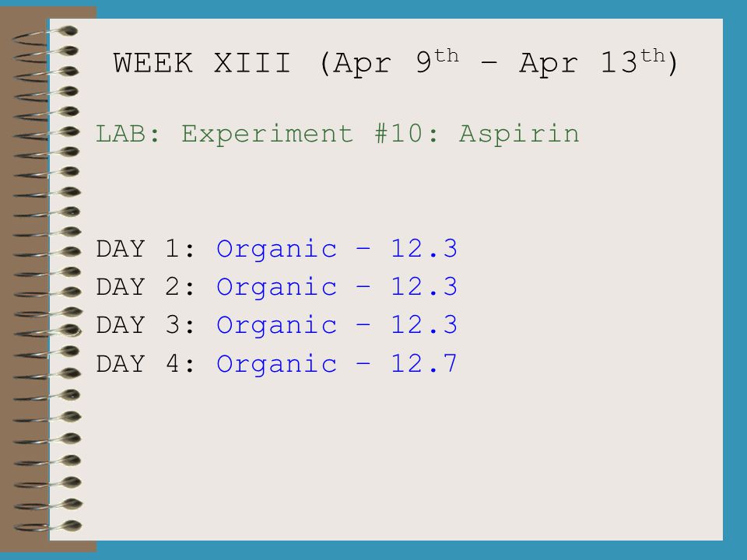Click the word Experiment in green heading

pyautogui.click(x=267, y=135)
